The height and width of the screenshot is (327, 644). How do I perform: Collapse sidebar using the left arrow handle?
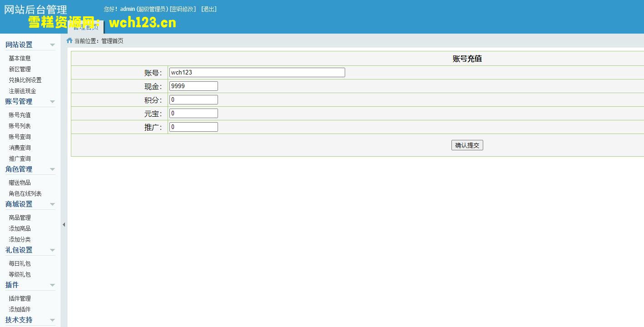(64, 224)
